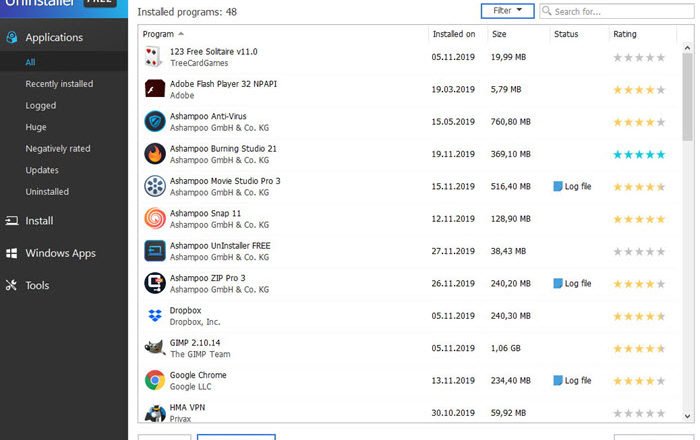Click the HMA VPN donkey icon
Image resolution: width=700 pixels, height=440 pixels.
[154, 413]
